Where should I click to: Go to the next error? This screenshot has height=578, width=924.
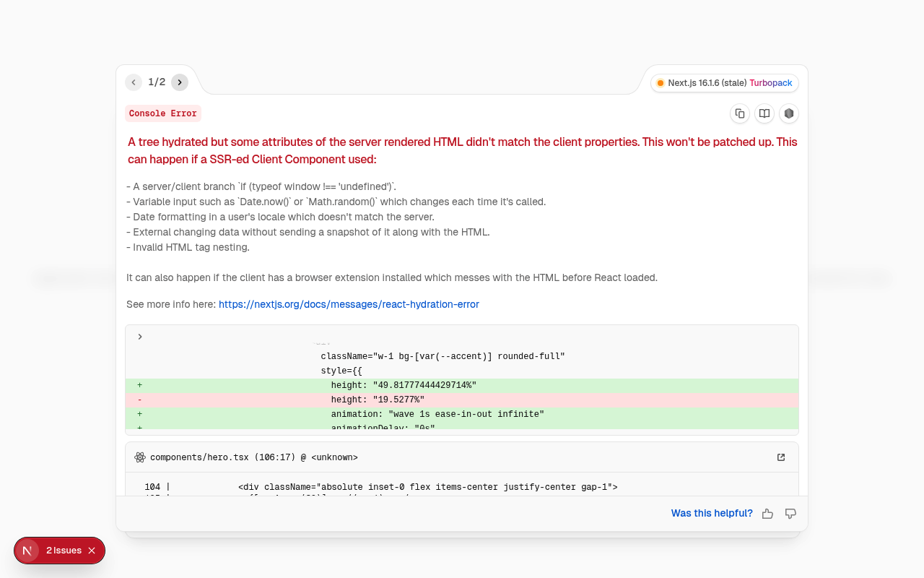180,82
